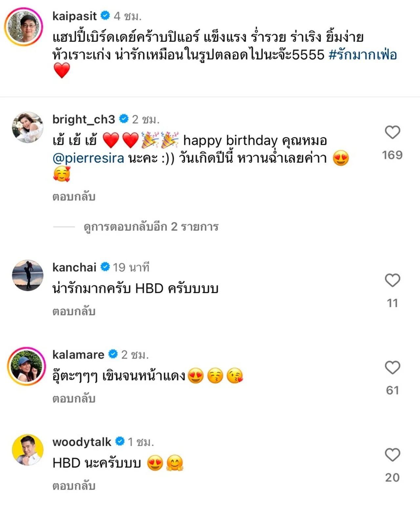View kalamare's story avatar

(x=27, y=366)
